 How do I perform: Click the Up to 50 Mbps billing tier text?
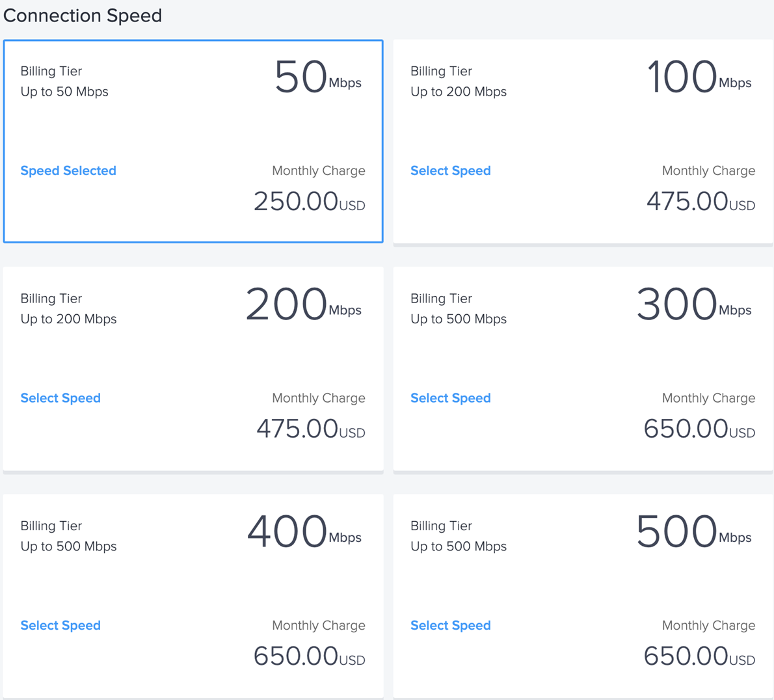point(64,92)
